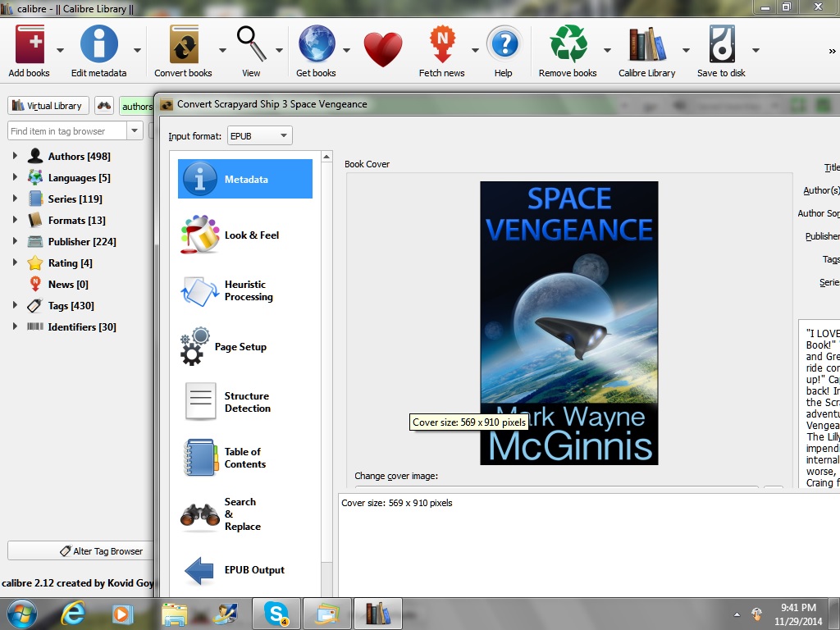The height and width of the screenshot is (630, 840).
Task: Expand the Identifiers [30] tree node
Action: 15,326
